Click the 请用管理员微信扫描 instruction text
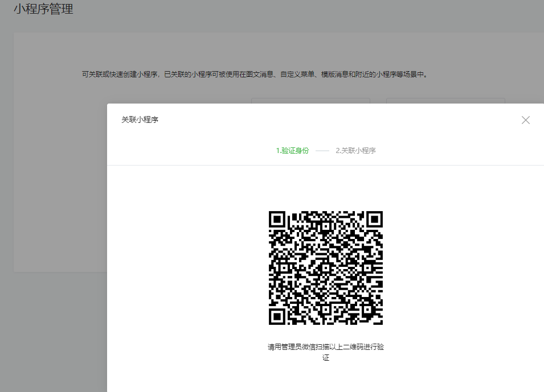 (x=326, y=352)
